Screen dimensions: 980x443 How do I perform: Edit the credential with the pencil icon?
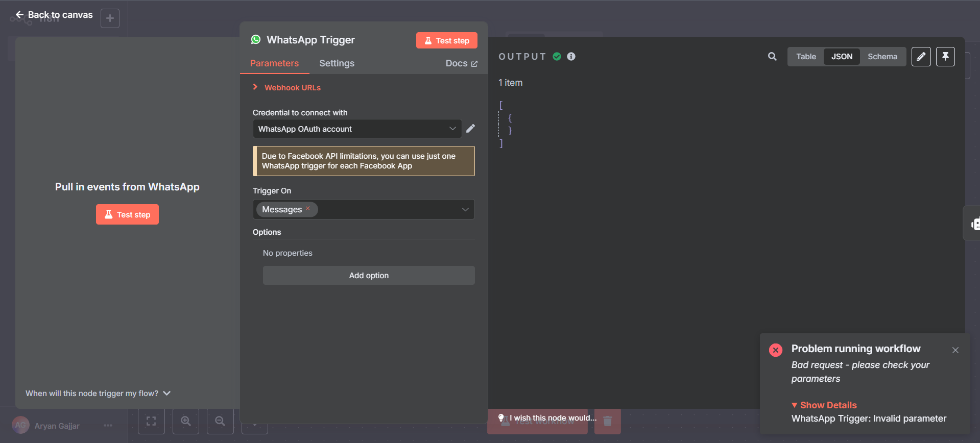pos(471,129)
